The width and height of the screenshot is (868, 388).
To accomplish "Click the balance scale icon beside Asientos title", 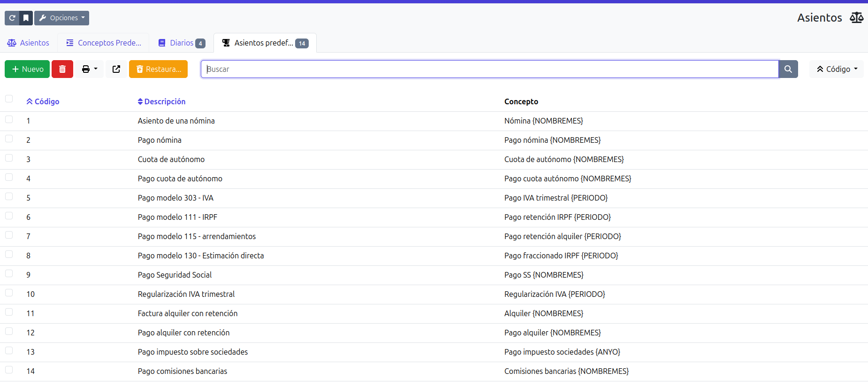I will click(856, 18).
